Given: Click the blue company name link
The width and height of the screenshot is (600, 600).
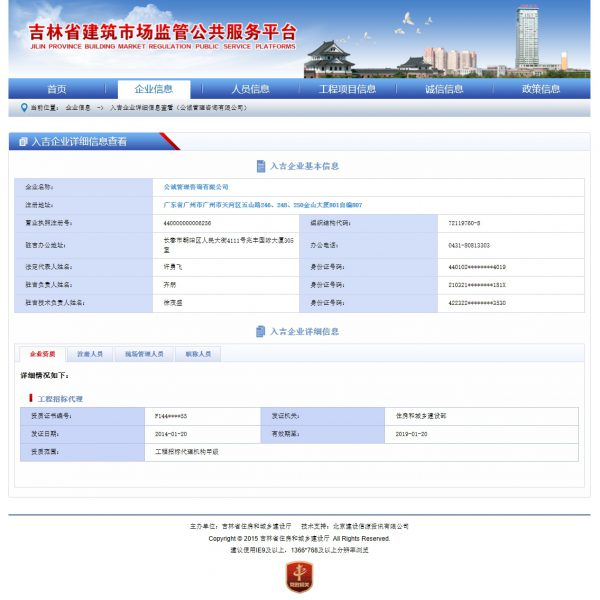Looking at the screenshot, I should (196, 187).
